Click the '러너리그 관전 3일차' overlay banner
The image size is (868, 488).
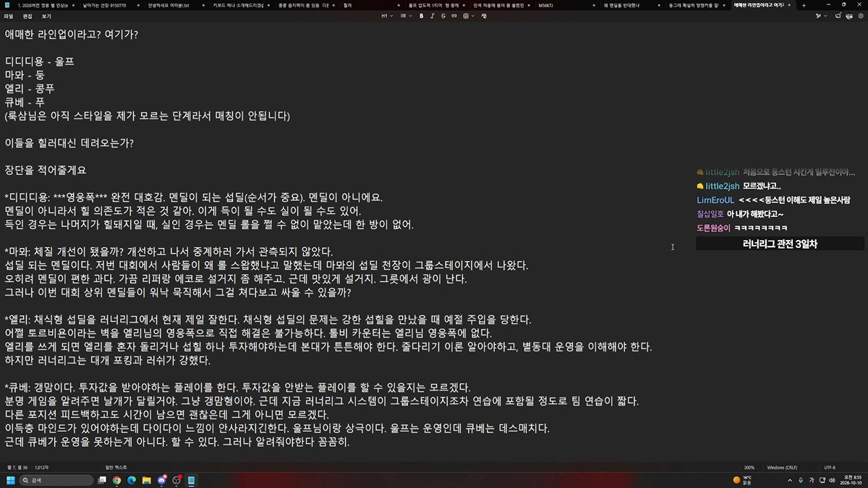pos(780,244)
